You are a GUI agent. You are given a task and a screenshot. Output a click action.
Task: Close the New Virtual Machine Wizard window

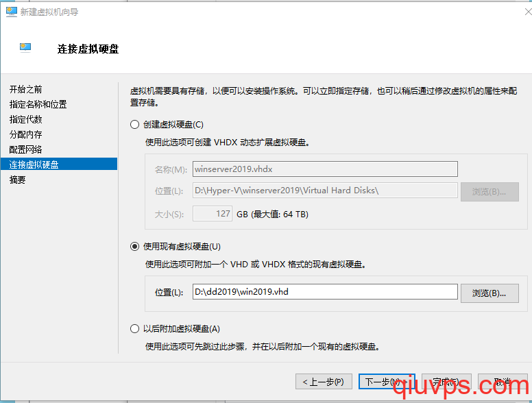(x=528, y=12)
